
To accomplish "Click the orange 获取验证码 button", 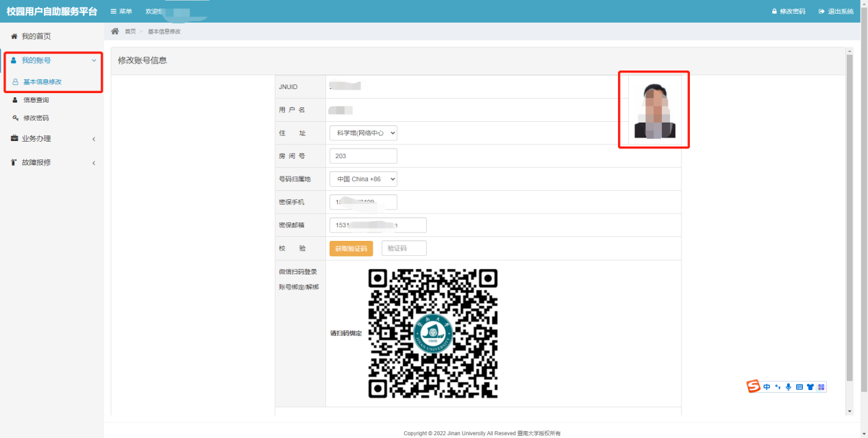I will click(x=351, y=248).
